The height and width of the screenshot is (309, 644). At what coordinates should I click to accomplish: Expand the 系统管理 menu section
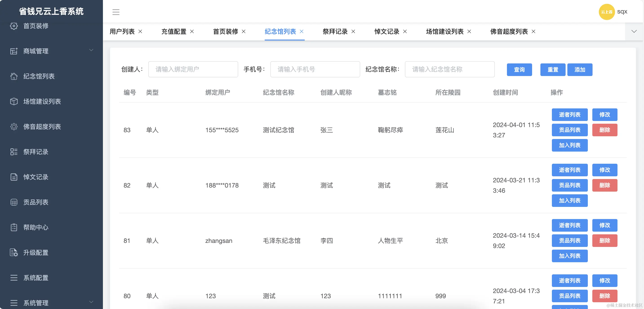pyautogui.click(x=36, y=303)
